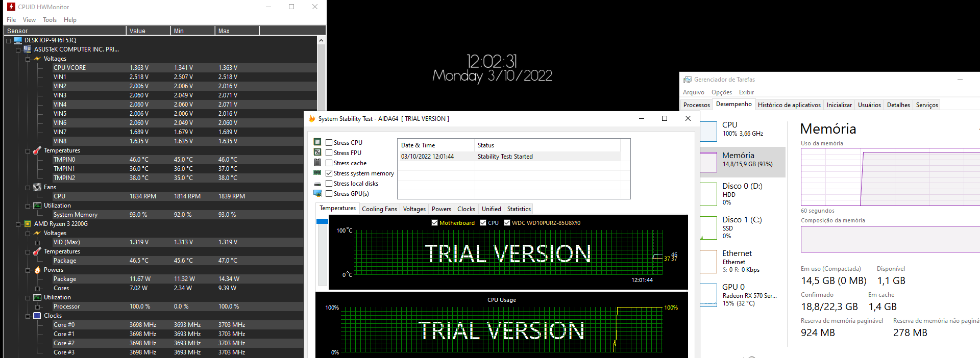Screen dimensions: 980x358
Task: Open the Opções menu in Gerenciador de Tarefas
Action: (722, 92)
